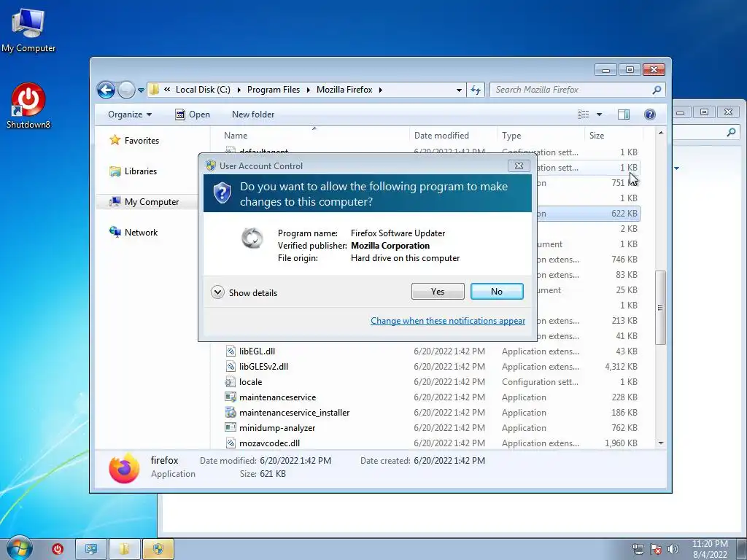747x560 pixels.
Task: Select the minidump-analyzer application
Action: pos(276,427)
